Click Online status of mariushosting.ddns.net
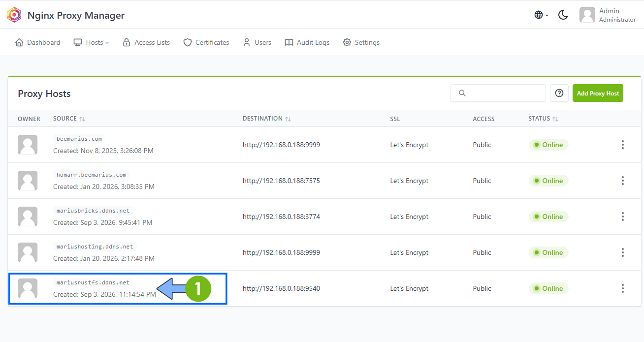The width and height of the screenshot is (644, 342). (x=548, y=252)
